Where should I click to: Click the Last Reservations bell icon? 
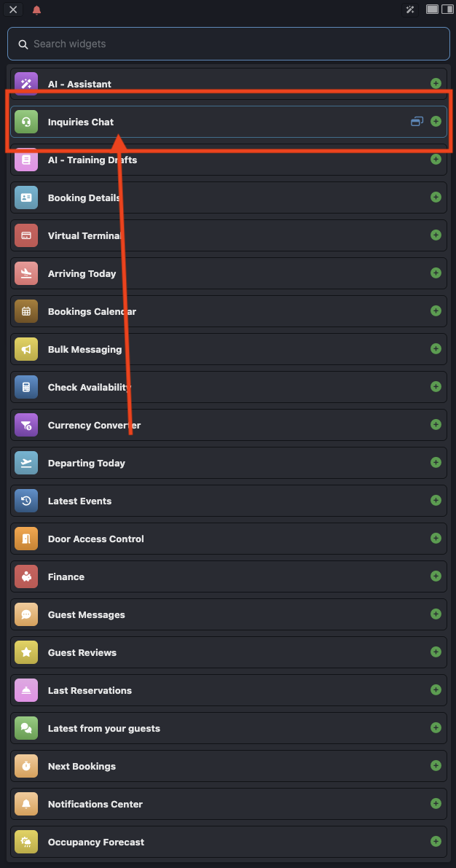pos(26,690)
